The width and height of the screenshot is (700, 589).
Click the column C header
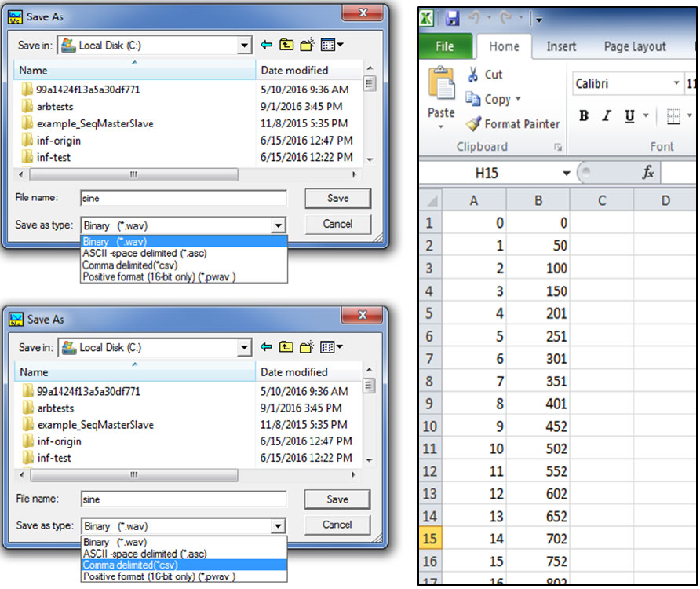point(602,200)
